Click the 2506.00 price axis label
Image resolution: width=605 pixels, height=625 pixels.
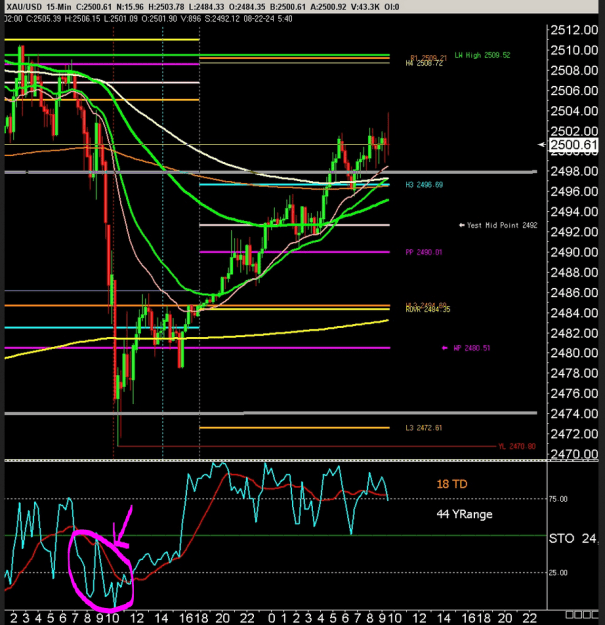tap(574, 90)
